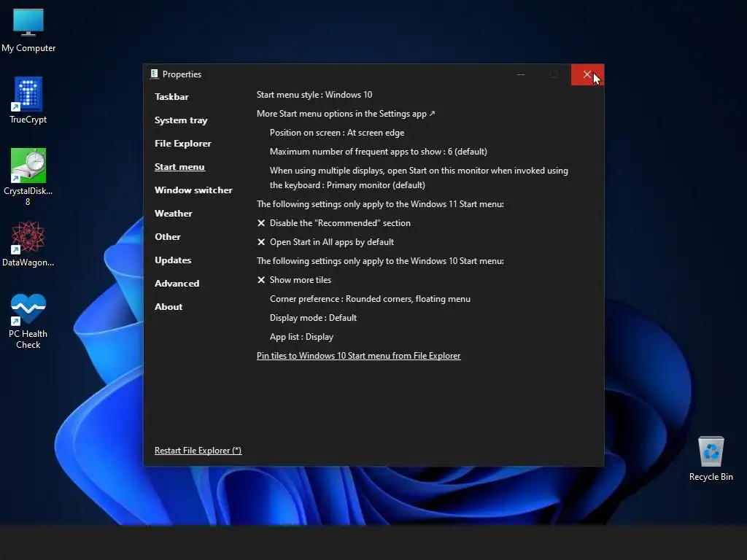747x560 pixels.
Task: Switch to the Taskbar section
Action: click(171, 97)
